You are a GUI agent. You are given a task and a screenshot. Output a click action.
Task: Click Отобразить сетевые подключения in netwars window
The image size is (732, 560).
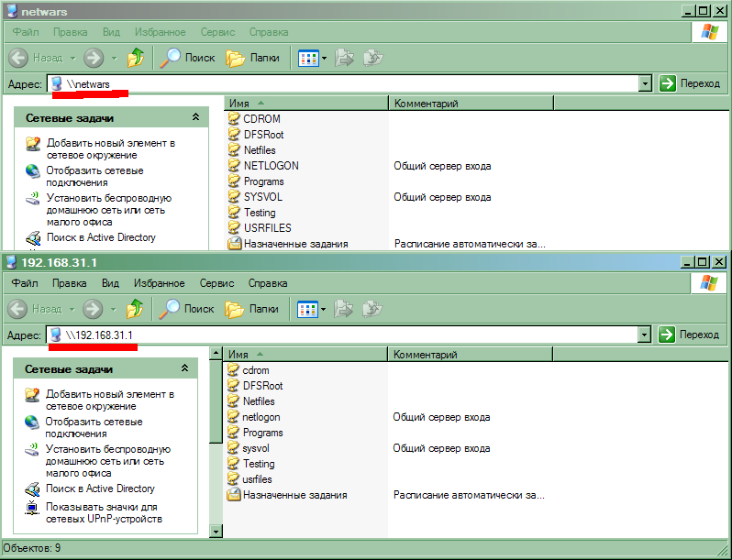(94, 176)
